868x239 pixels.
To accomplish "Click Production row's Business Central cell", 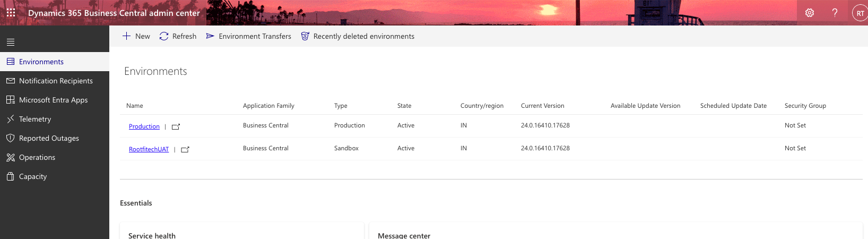I will 266,125.
